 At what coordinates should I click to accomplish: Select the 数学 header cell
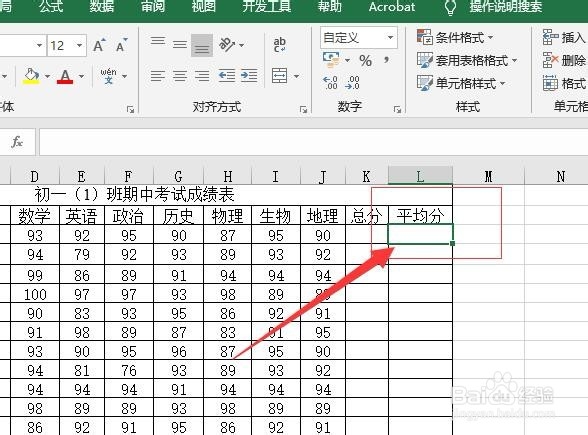[34, 215]
